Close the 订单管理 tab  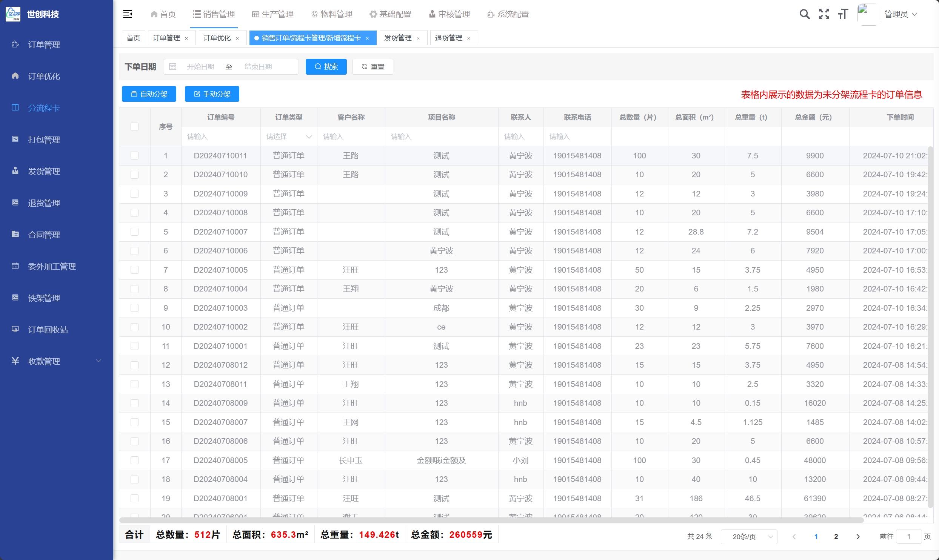pos(186,38)
